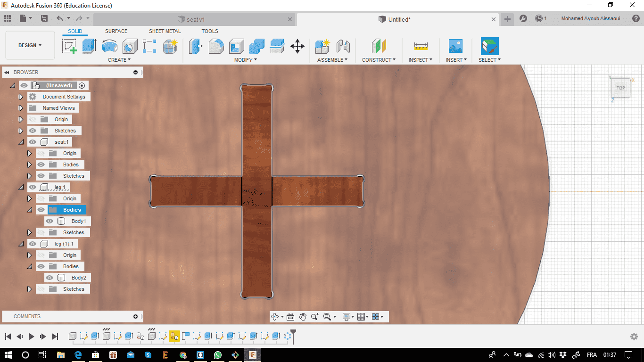Viewport: 644px width, 362px height.
Task: Hide Body1 using its eye icon
Action: pyautogui.click(x=50, y=221)
